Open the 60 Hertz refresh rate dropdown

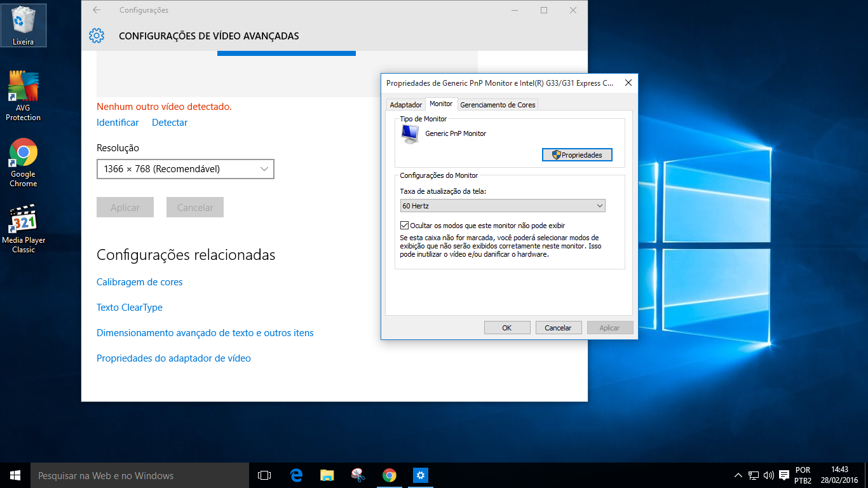click(503, 206)
